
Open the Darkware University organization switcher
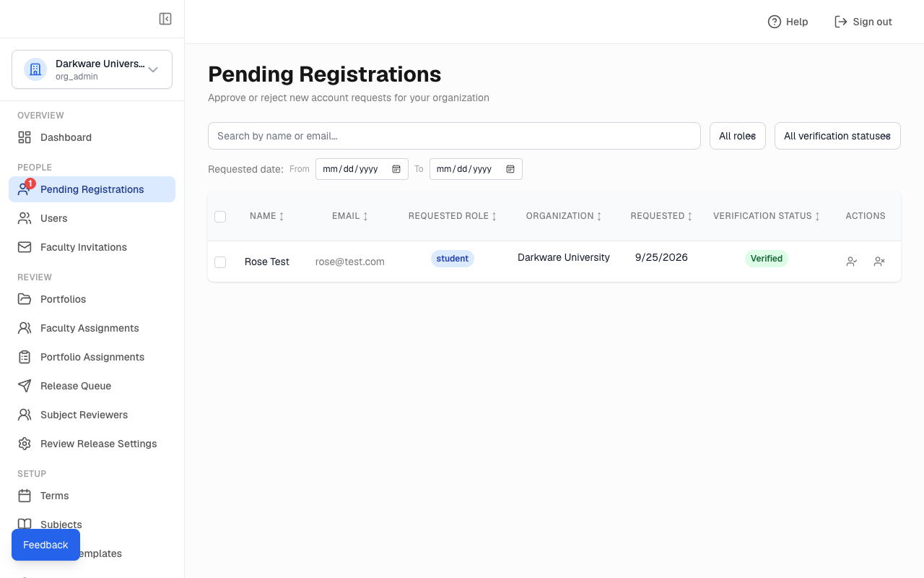click(x=92, y=69)
